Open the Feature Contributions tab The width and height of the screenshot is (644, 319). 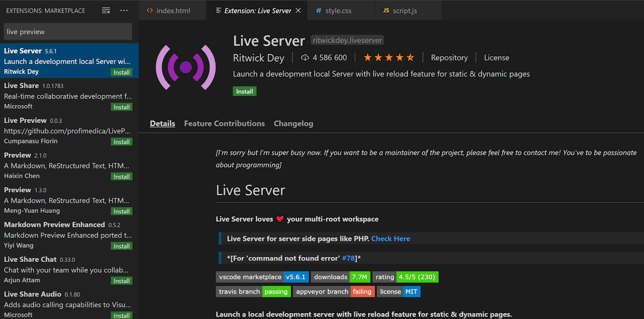click(224, 124)
